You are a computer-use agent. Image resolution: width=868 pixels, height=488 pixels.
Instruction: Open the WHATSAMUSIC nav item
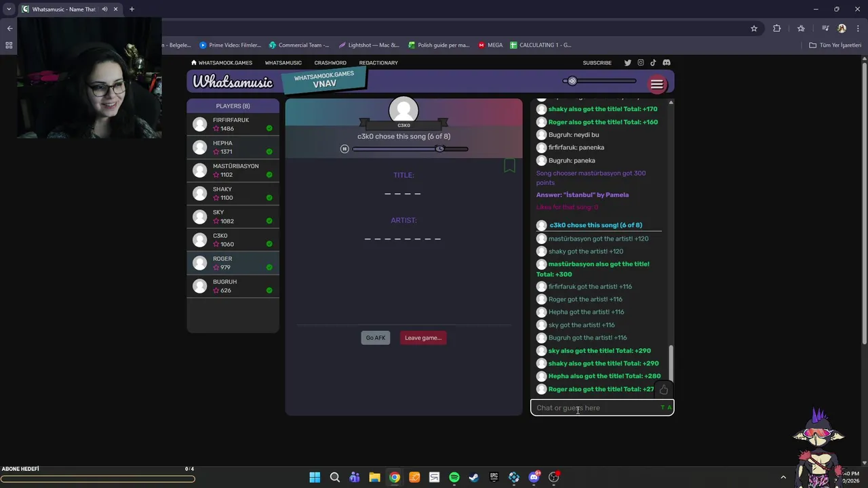(283, 63)
